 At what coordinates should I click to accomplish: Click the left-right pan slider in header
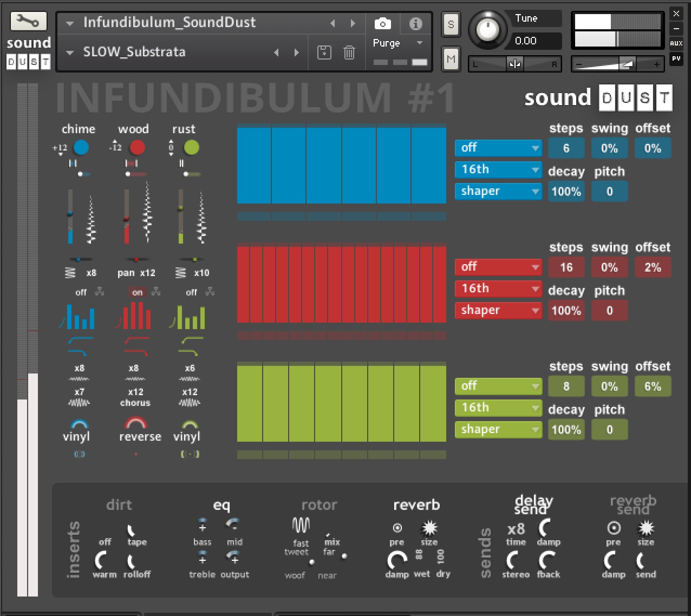pyautogui.click(x=514, y=64)
